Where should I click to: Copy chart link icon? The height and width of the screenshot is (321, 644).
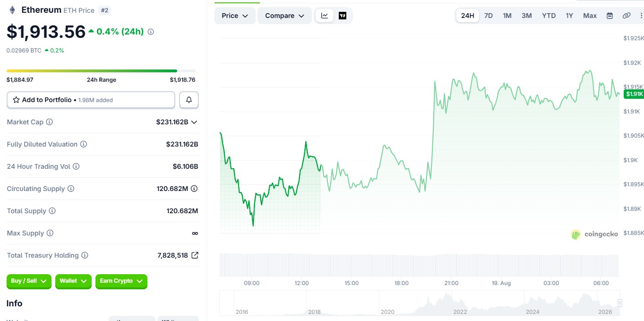tap(627, 16)
